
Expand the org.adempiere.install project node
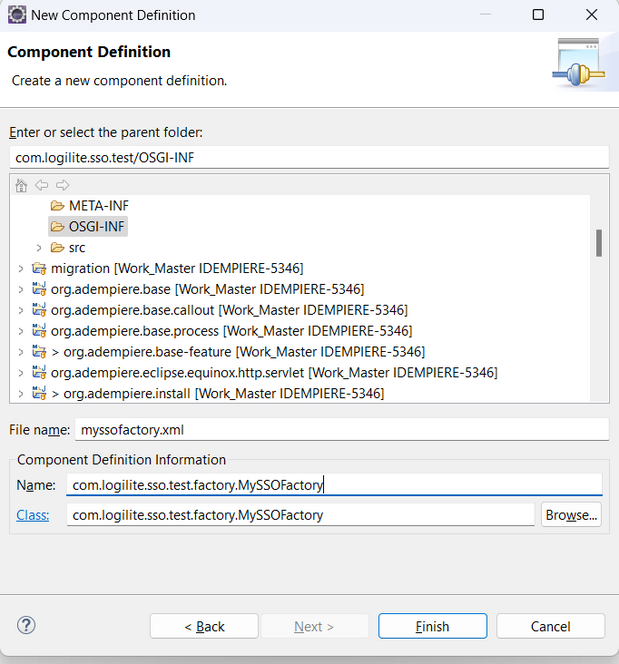point(21,393)
